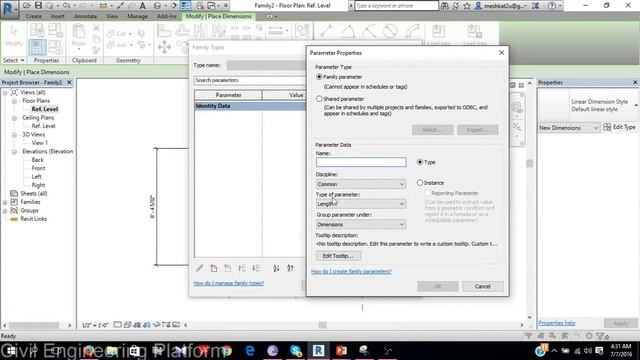Viewport: 640px width, 360px height.
Task: Click the New Parameter icon in Family Types
Action: [x=213, y=268]
